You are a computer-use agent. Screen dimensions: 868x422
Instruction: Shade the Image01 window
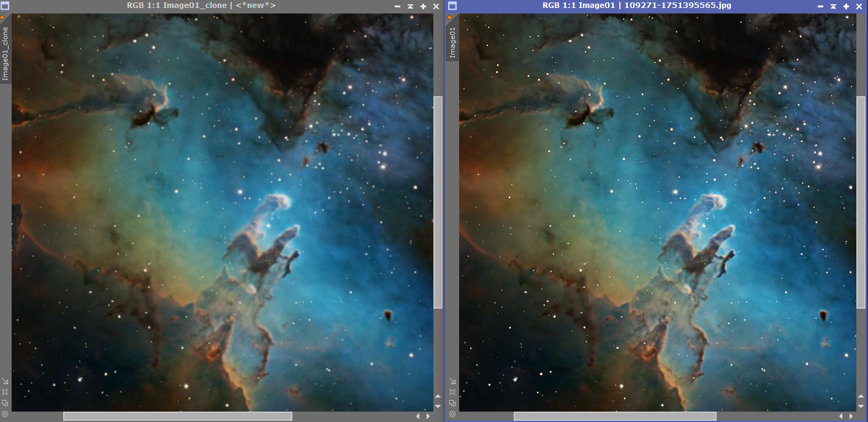pos(833,6)
